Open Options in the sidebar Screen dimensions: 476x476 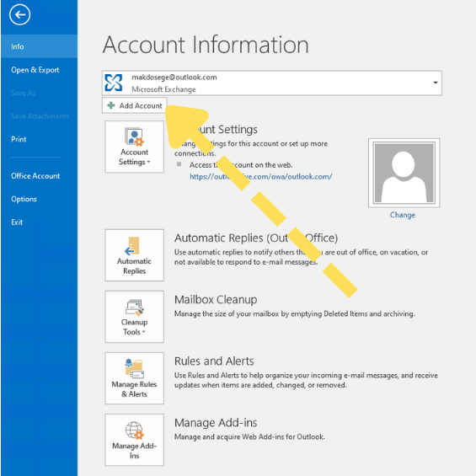pos(39,199)
